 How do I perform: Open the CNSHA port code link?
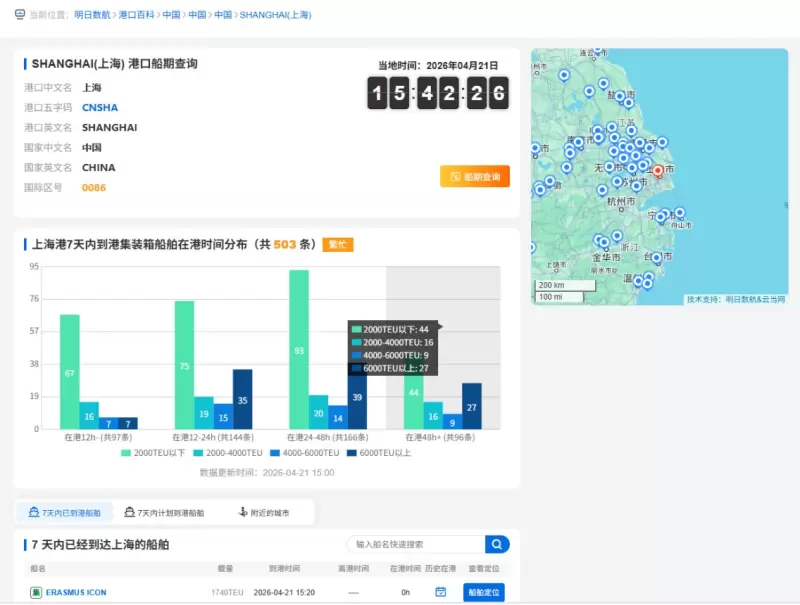point(99,107)
